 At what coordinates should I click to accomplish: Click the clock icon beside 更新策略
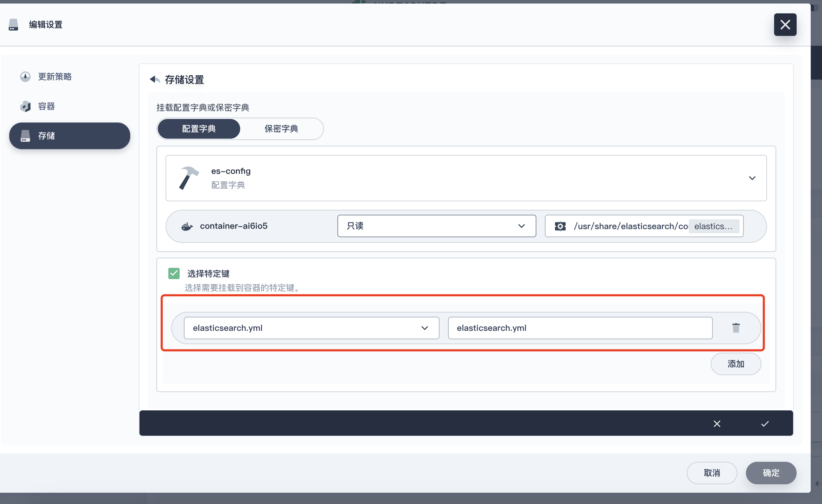click(25, 77)
